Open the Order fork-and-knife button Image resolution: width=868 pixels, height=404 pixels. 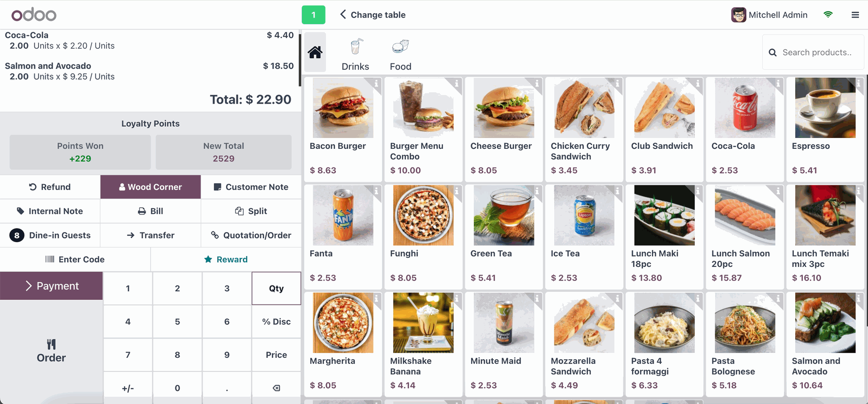52,351
